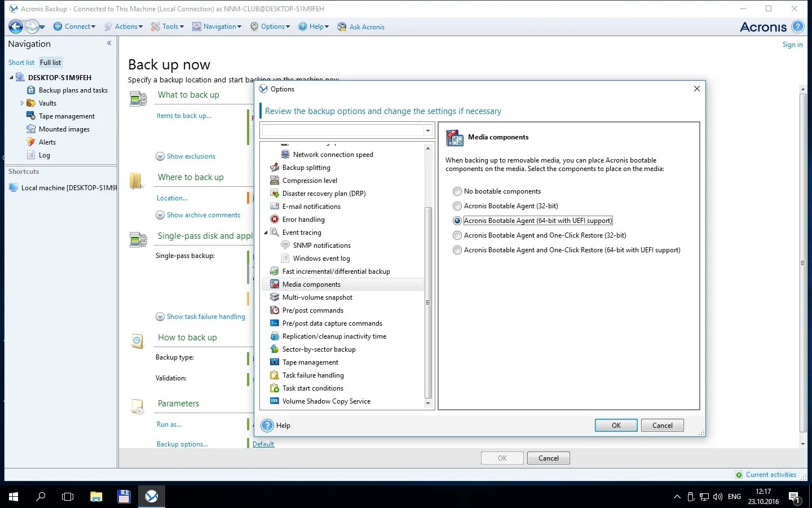The image size is (812, 508).
Task: Click the Network connection speed icon
Action: (285, 154)
